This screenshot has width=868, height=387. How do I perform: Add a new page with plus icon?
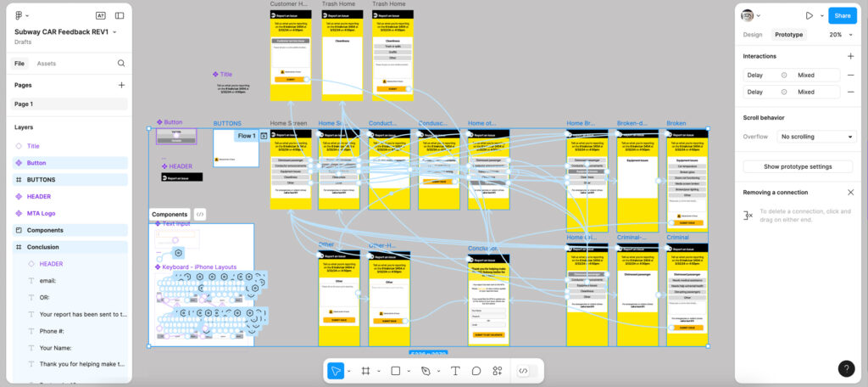tap(121, 85)
